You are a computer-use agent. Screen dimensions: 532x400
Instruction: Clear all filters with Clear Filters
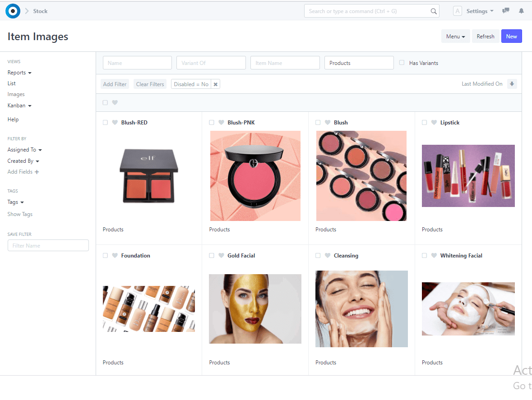[150, 84]
